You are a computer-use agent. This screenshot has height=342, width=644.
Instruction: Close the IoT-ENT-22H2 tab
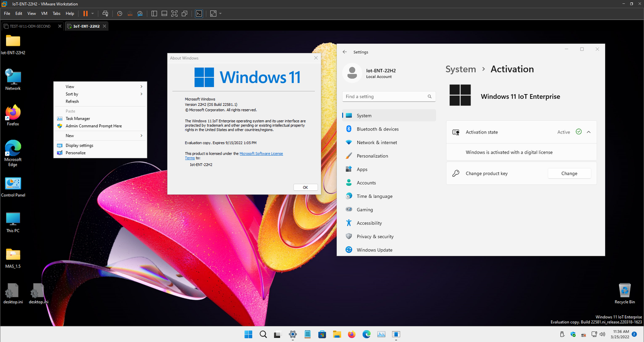tap(104, 26)
